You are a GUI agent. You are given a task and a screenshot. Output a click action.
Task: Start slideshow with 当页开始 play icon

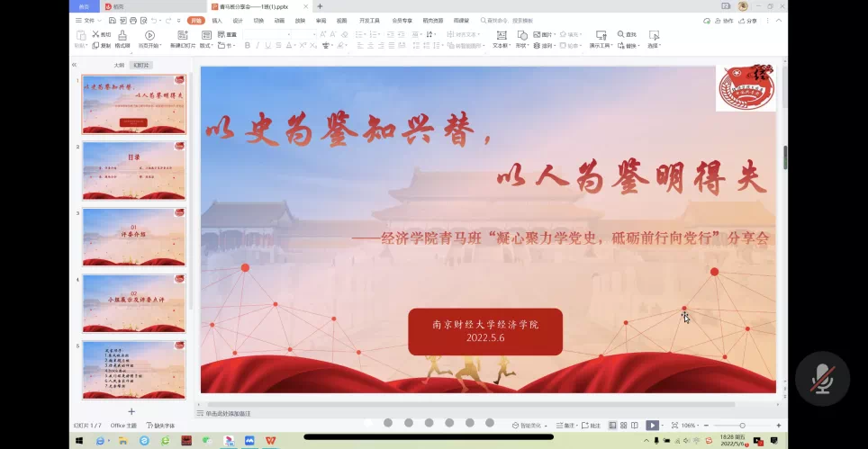pos(149,35)
